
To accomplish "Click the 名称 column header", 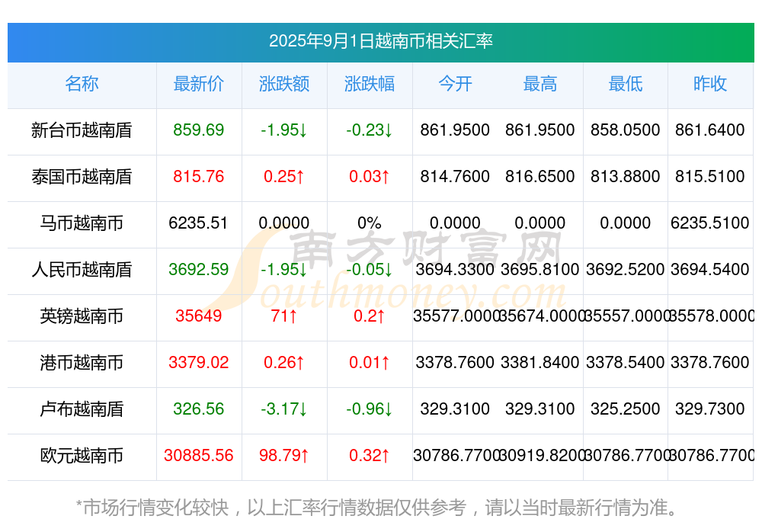I will (82, 84).
